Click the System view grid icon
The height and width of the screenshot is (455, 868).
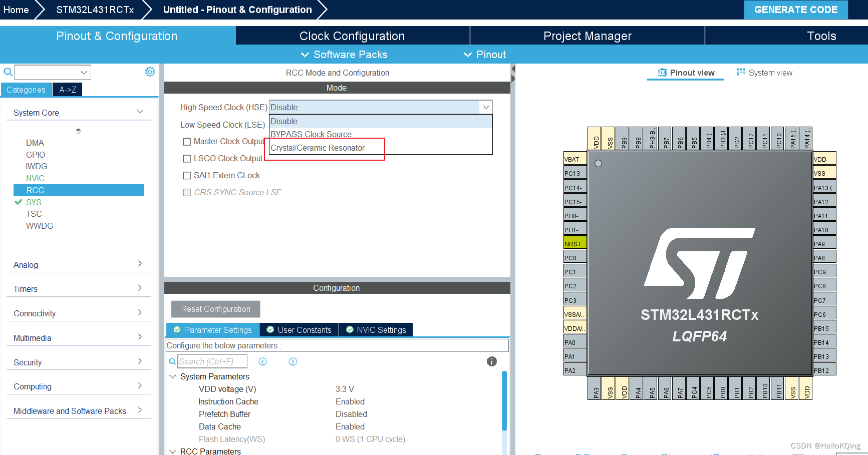(x=741, y=72)
